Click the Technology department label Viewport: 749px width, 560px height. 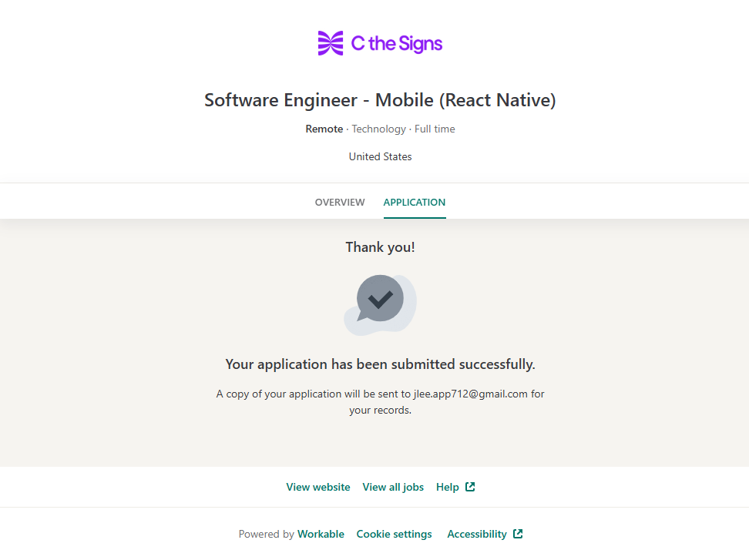(378, 129)
